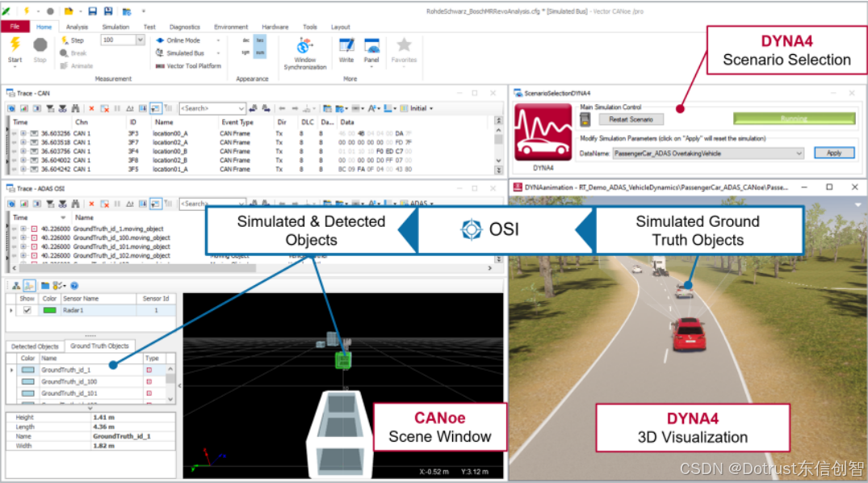
Task: Open the Online Mode dropdown arrow
Action: (218, 40)
